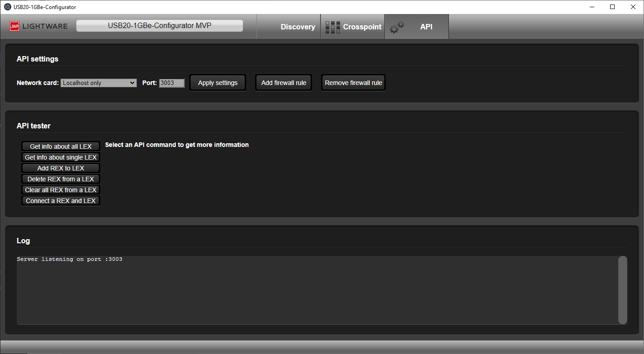Click into the Port number field

pyautogui.click(x=172, y=83)
